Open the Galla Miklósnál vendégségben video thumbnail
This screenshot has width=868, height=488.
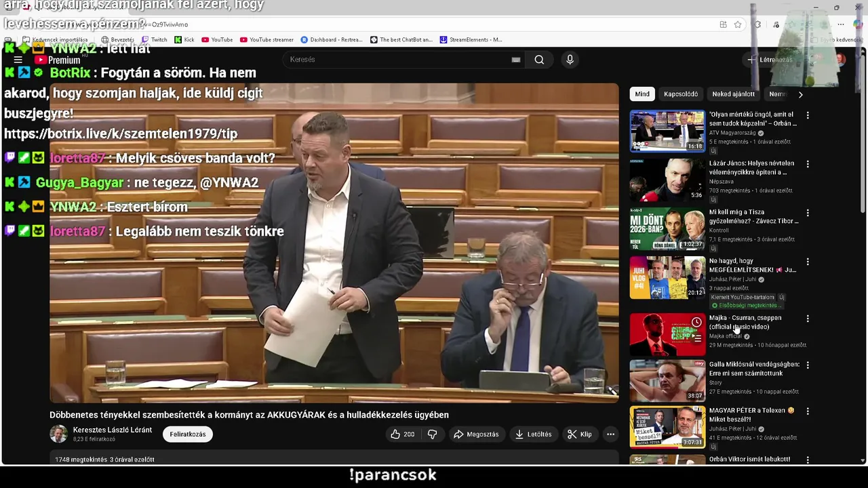(x=667, y=380)
